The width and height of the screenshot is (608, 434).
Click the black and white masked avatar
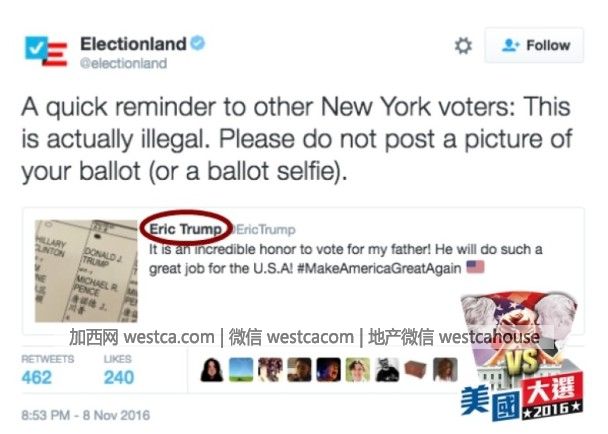[x=387, y=370]
